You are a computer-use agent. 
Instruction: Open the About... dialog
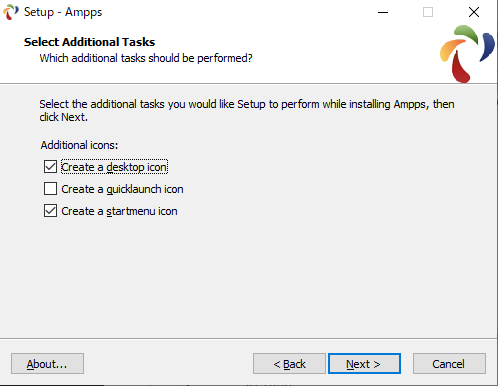point(47,364)
